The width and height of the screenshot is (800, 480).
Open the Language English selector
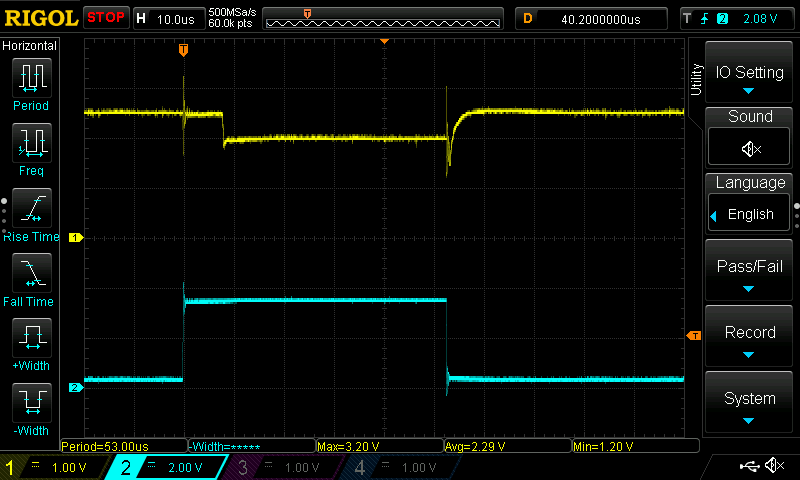pyautogui.click(x=749, y=214)
